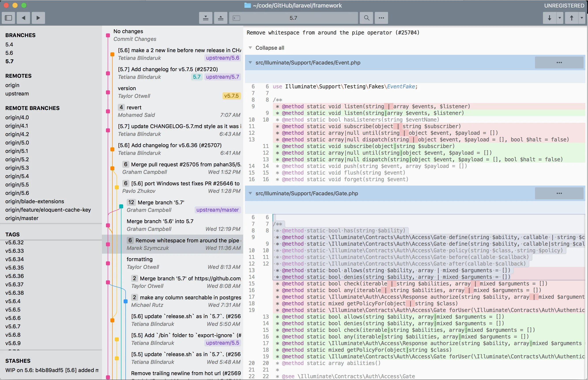This screenshot has height=380, width=588.
Task: Open options for Gate.php diff
Action: pos(559,193)
